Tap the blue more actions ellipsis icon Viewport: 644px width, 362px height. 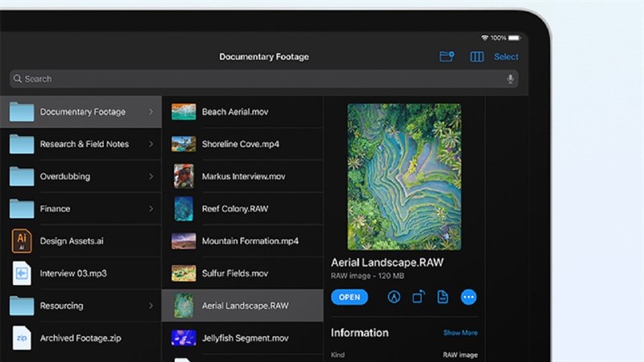(469, 297)
